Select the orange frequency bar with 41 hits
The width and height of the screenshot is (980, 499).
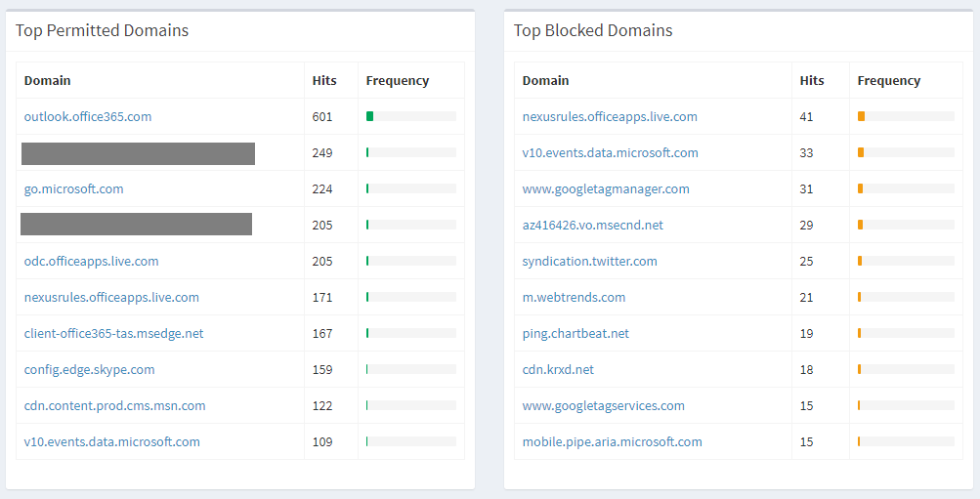[x=861, y=116]
